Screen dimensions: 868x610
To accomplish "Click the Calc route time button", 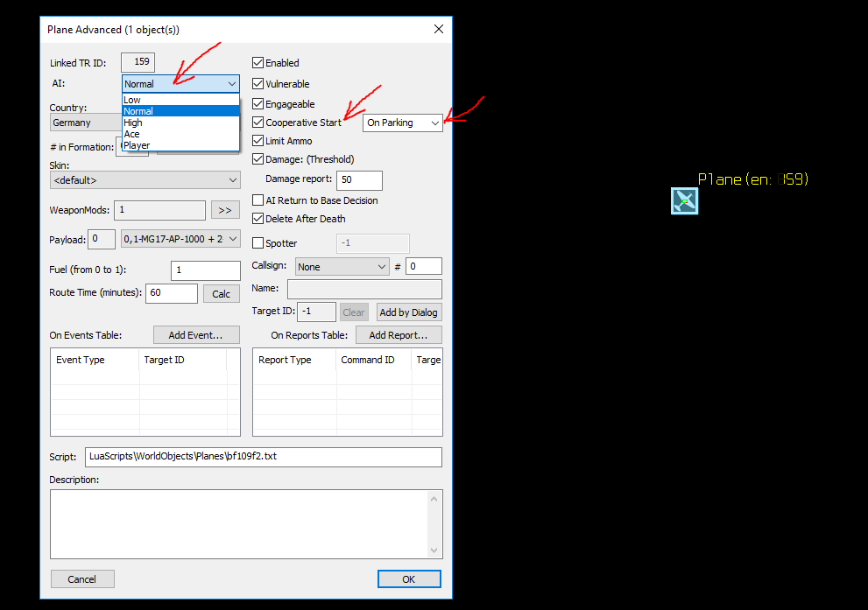I will [x=222, y=294].
